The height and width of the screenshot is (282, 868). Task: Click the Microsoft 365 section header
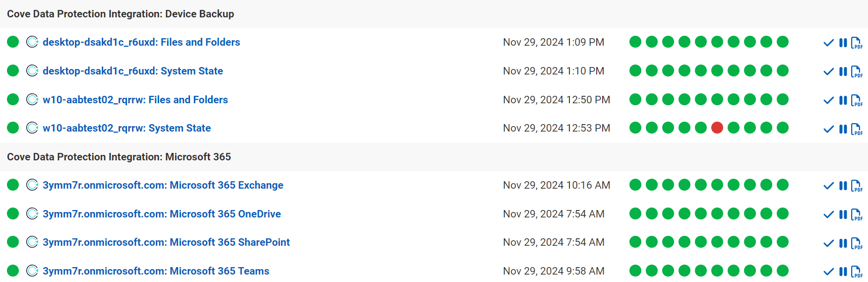pos(119,157)
